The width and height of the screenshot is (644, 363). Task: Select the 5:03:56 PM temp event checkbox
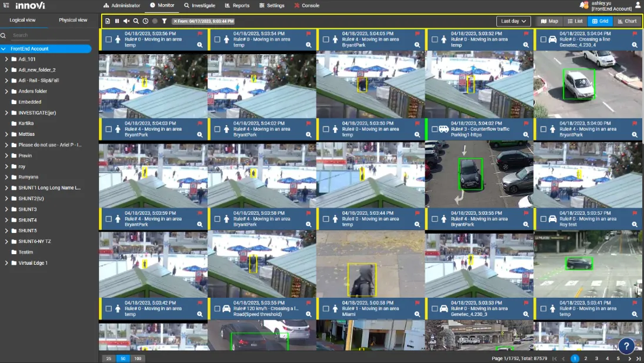point(108,39)
